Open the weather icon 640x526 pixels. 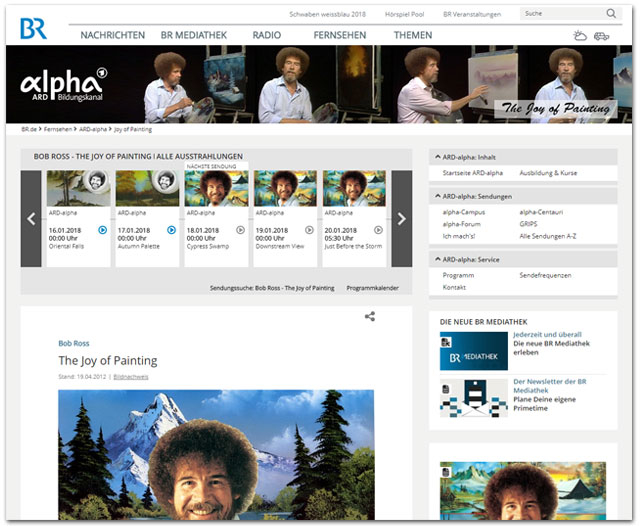[x=580, y=36]
